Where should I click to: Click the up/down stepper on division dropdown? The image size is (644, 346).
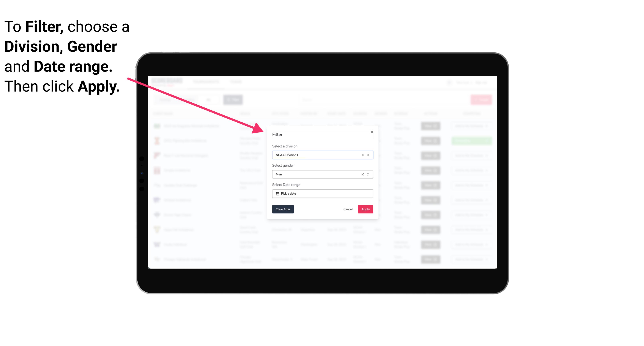[x=368, y=155]
